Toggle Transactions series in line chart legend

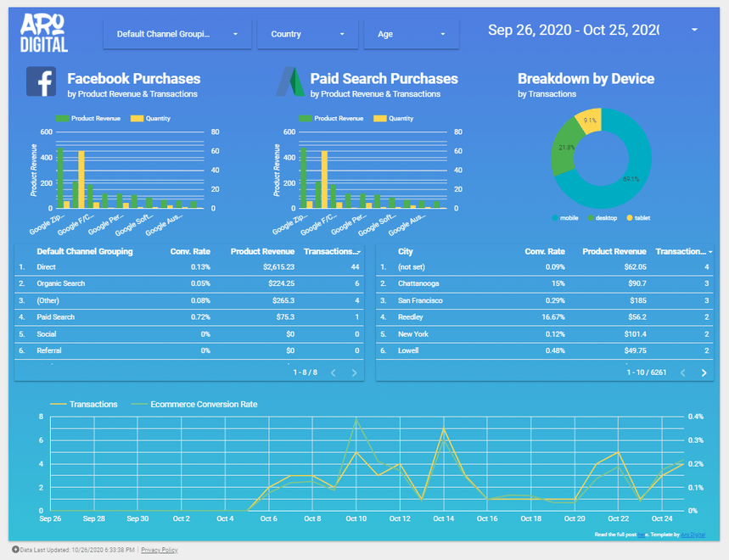(x=85, y=405)
